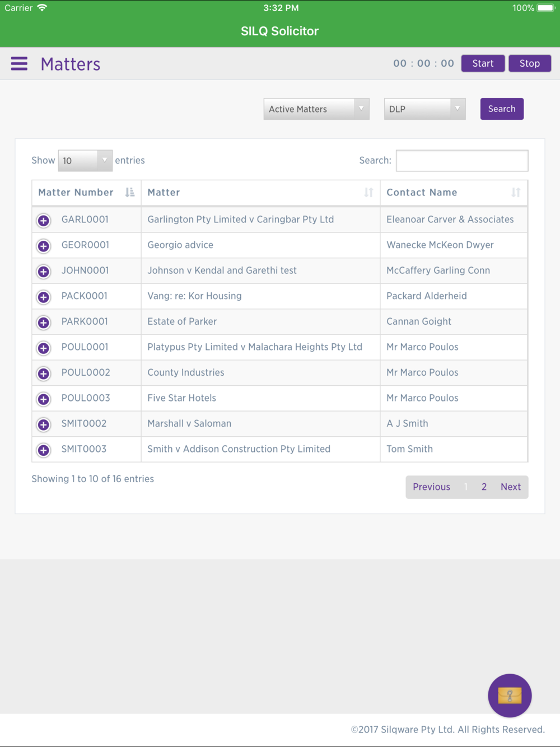Click the purple Search button
This screenshot has height=747, width=560.
[502, 109]
